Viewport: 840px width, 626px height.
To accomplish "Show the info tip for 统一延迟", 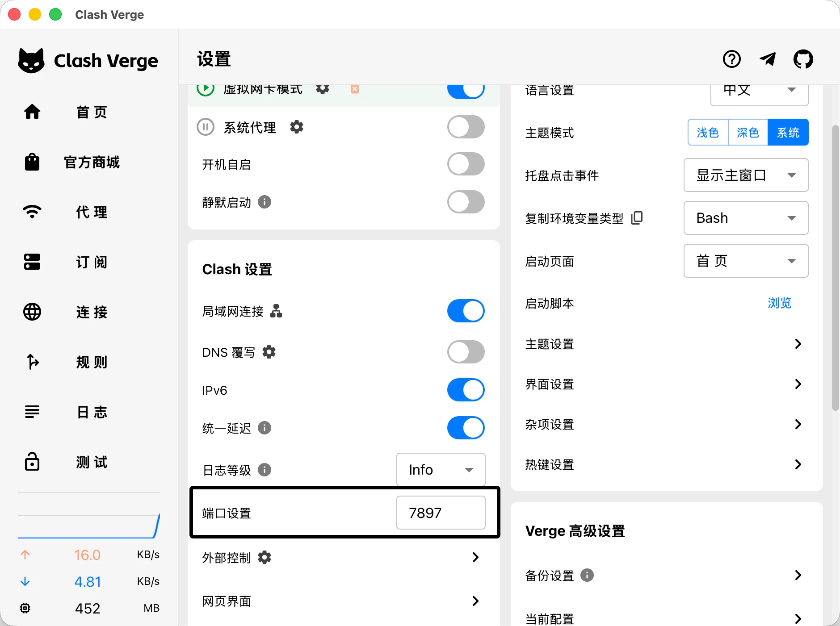I will click(x=265, y=428).
